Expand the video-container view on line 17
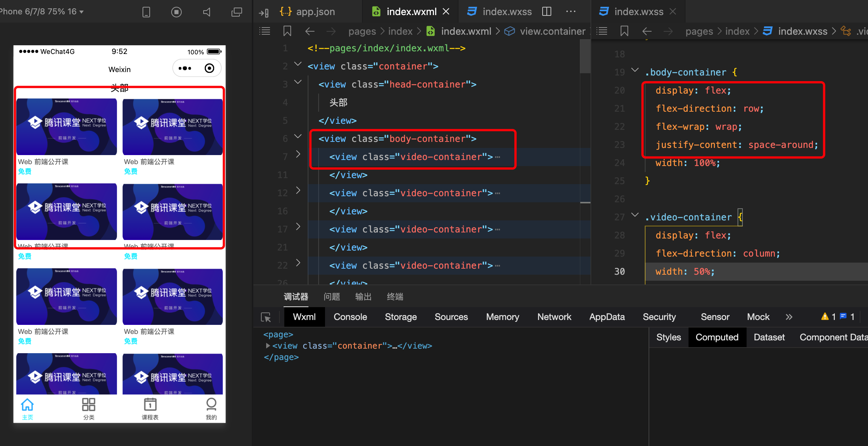868x446 pixels. click(298, 226)
